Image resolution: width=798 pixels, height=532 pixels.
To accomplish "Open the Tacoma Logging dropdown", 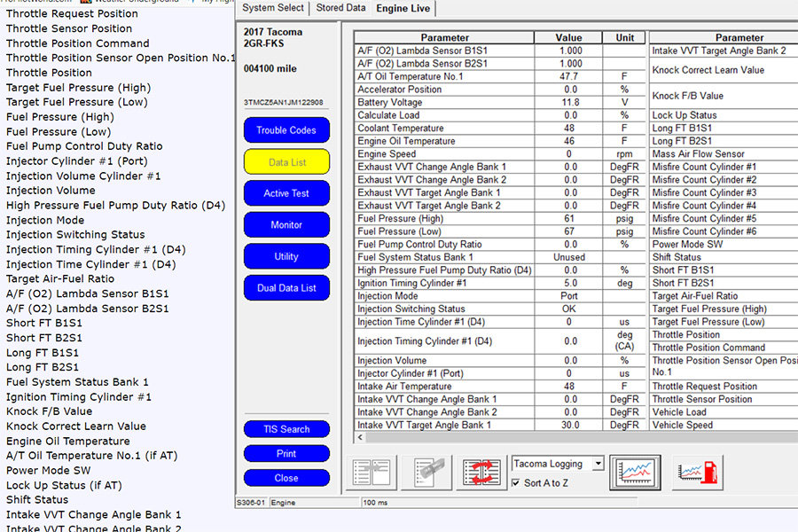I will tap(598, 463).
